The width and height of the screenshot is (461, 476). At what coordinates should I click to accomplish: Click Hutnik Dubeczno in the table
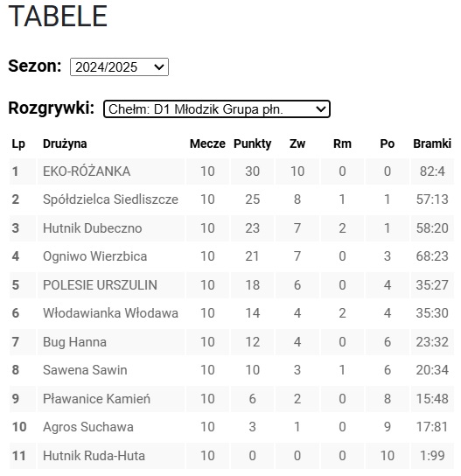(x=93, y=228)
